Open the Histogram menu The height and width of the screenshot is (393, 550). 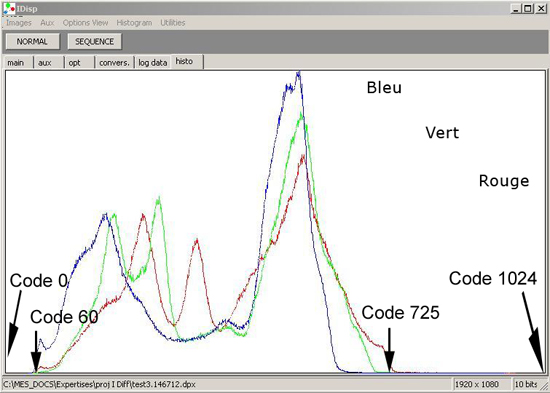tap(134, 23)
